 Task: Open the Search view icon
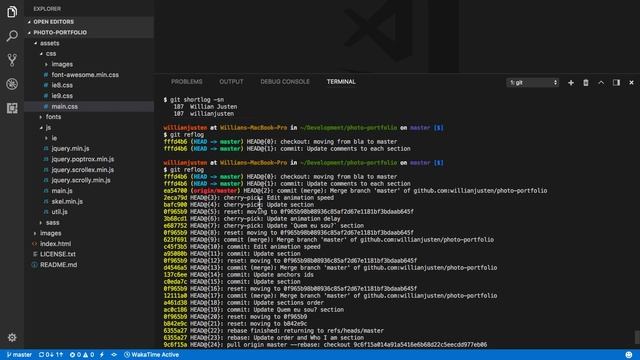point(12,36)
